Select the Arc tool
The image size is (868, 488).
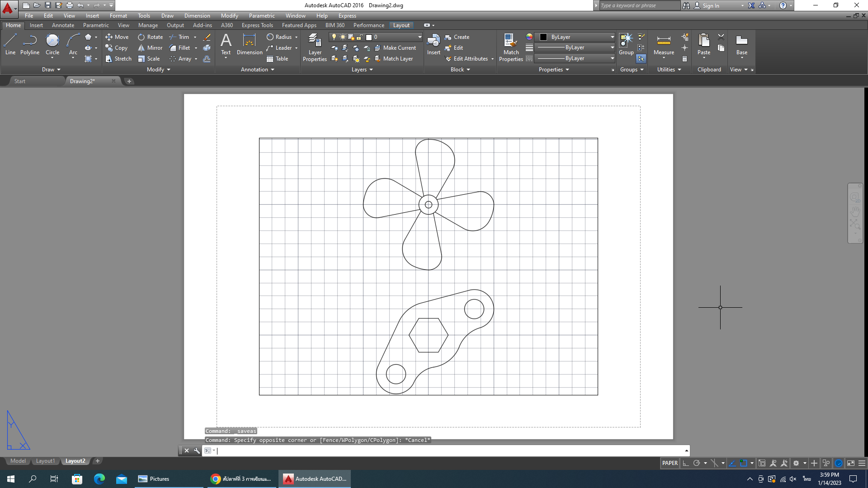point(73,44)
